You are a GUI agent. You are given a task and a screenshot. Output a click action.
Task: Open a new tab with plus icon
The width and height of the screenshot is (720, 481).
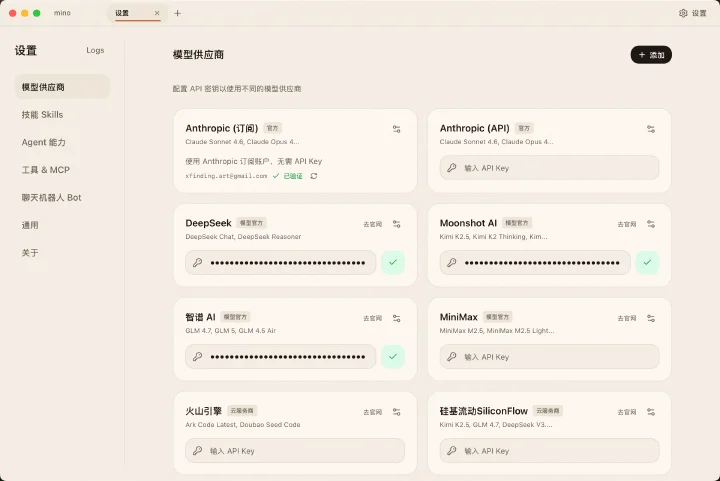point(178,13)
